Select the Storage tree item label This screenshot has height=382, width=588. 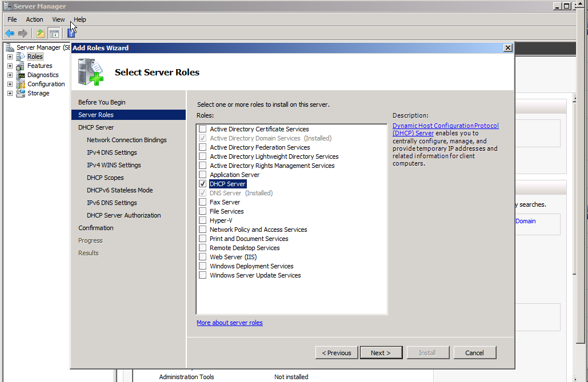[x=38, y=93]
